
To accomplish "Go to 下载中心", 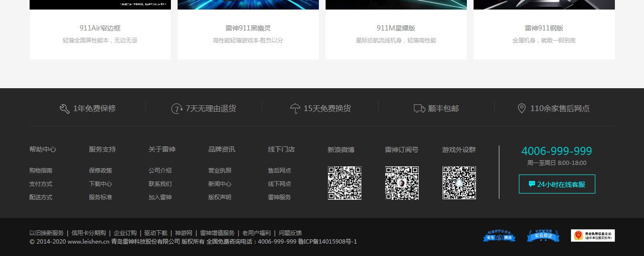I will pos(101,184).
